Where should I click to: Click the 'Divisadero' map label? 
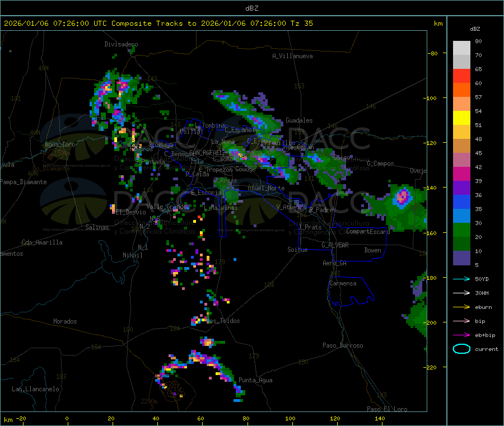tap(121, 44)
